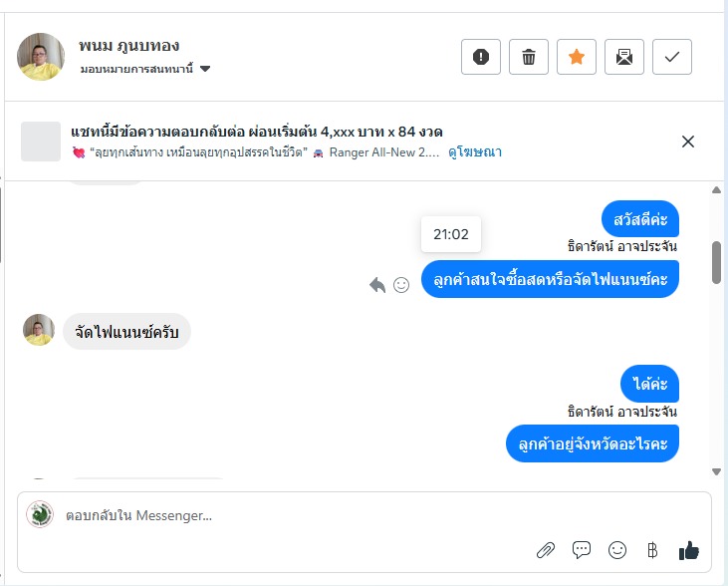Toggle the orange star follow-up flag
The width and height of the screenshot is (728, 586).
577,57
